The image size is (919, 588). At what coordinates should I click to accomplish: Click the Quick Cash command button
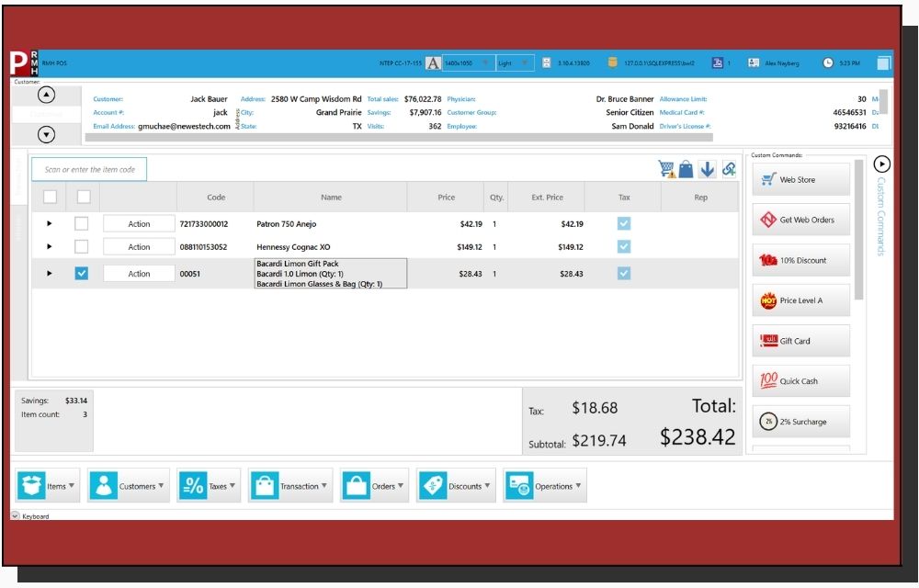point(800,380)
